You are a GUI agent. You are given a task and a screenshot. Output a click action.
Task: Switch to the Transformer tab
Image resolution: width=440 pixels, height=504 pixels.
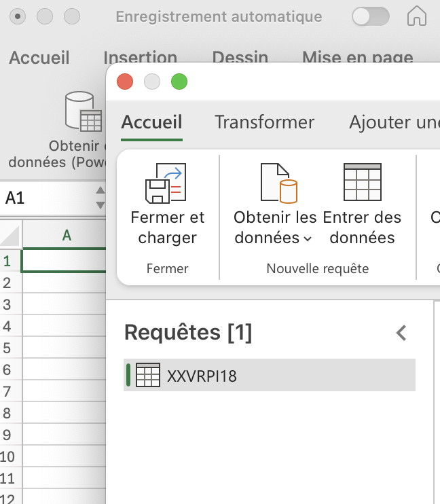click(264, 122)
